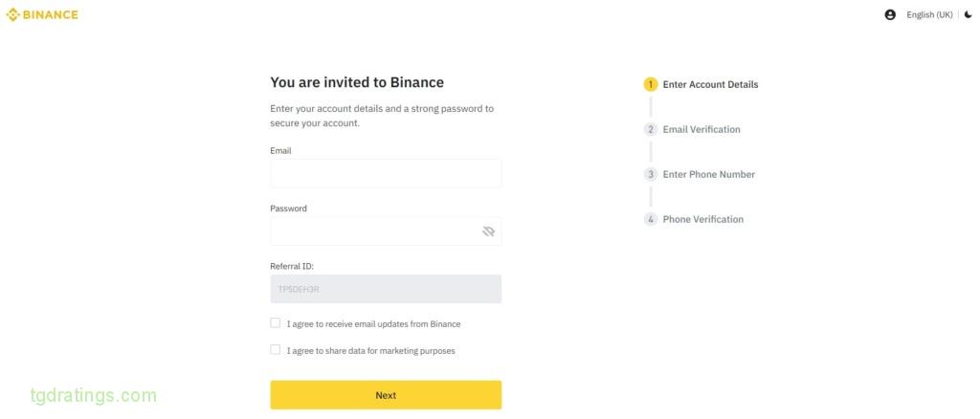
Task: Toggle dark mode moon icon
Action: (969, 14)
